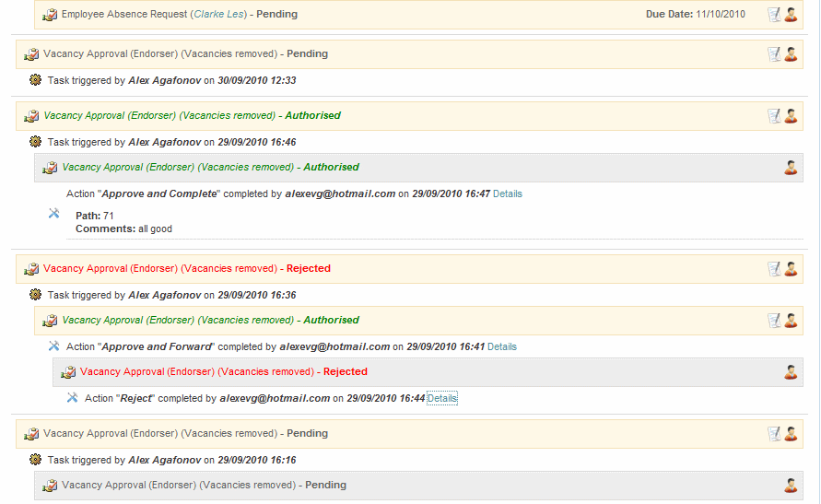This screenshot has width=821, height=504.
Task: Click tools icon beside Approve and Forward action
Action: click(x=54, y=346)
